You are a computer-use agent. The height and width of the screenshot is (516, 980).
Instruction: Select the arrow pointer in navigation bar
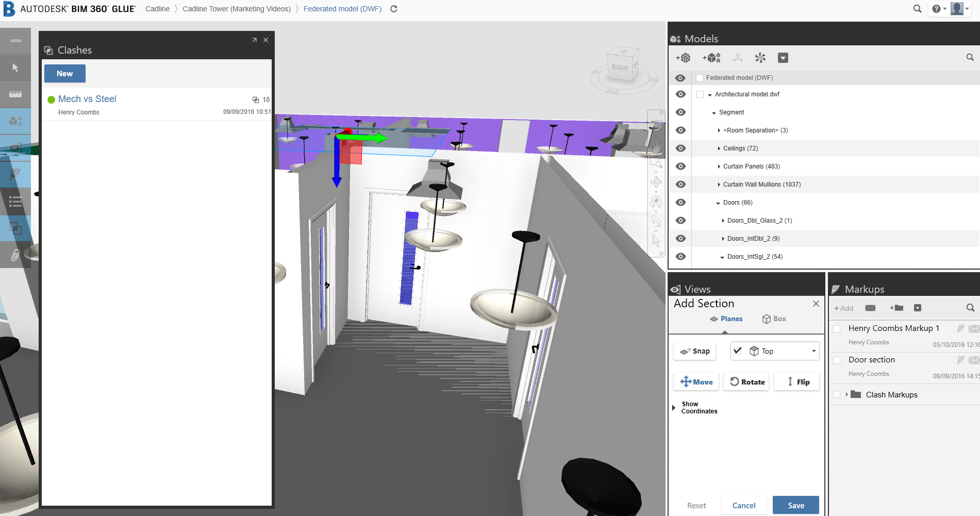click(656, 240)
